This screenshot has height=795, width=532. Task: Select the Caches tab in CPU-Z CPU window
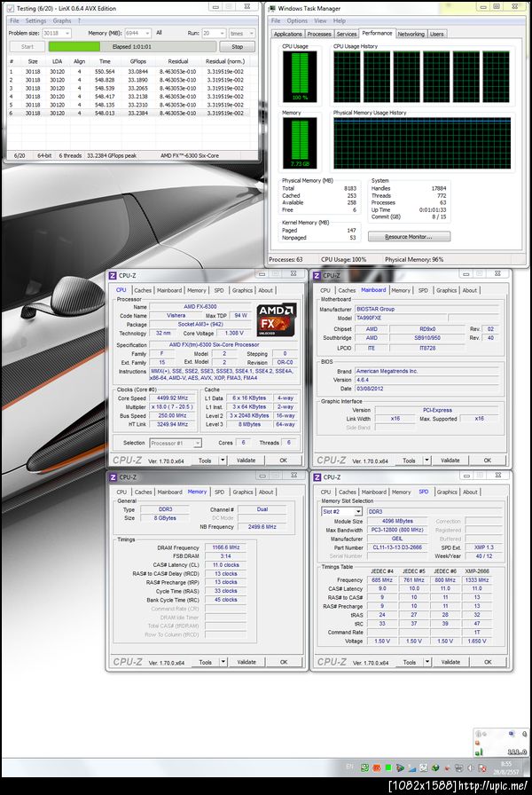(x=143, y=290)
